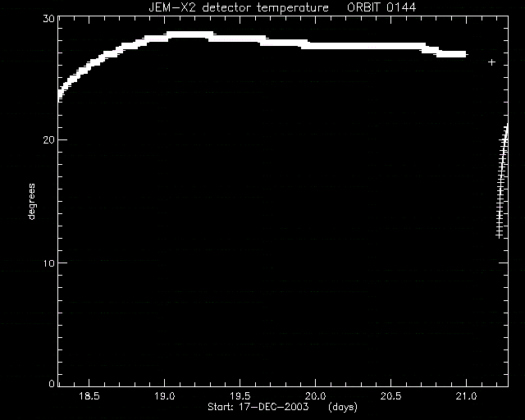Click the 'ORBIT 0144' title label
Viewport: 525px width, 420px height.
(x=381, y=7)
